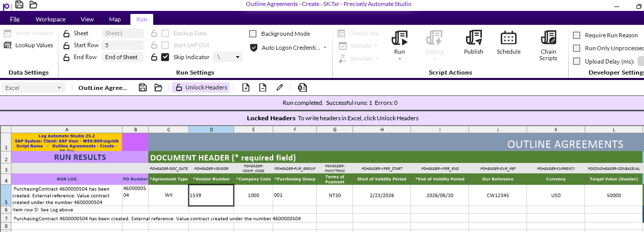The image size is (644, 232).
Task: Click the Precisely logo icon in title bar
Action: [6, 5]
